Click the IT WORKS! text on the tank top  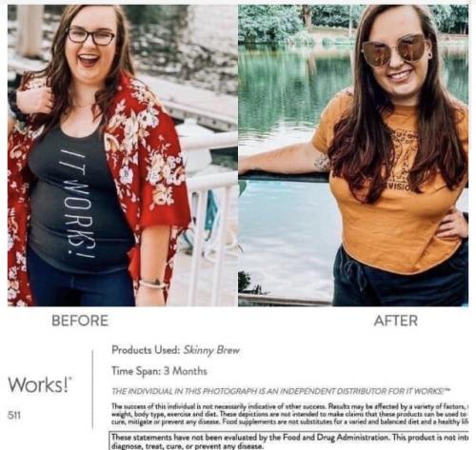(x=78, y=203)
